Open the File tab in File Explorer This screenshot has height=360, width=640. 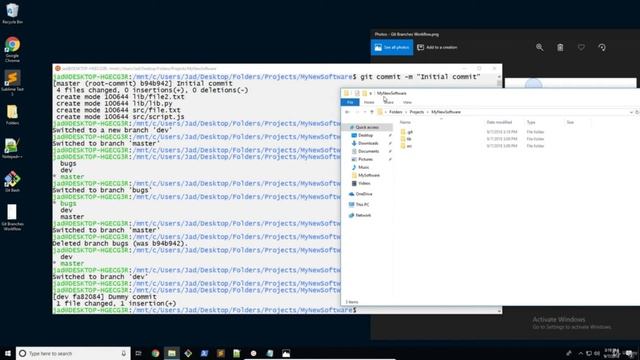(x=350, y=102)
